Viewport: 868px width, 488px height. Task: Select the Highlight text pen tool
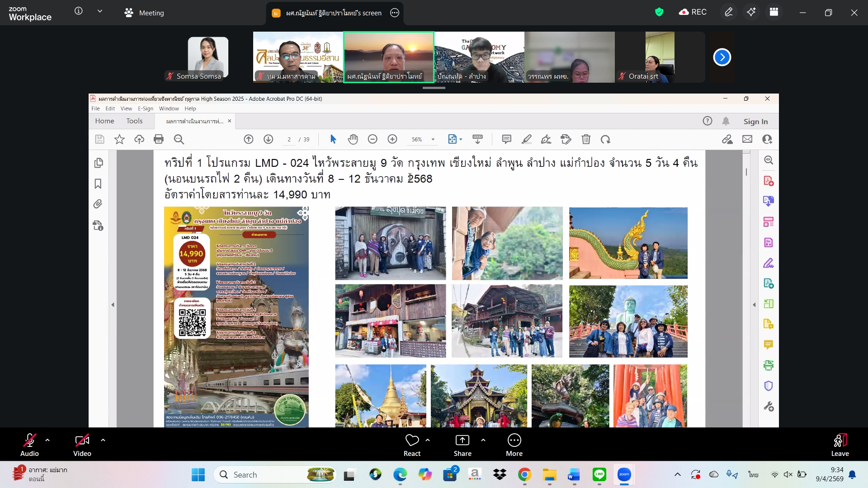pyautogui.click(x=526, y=139)
